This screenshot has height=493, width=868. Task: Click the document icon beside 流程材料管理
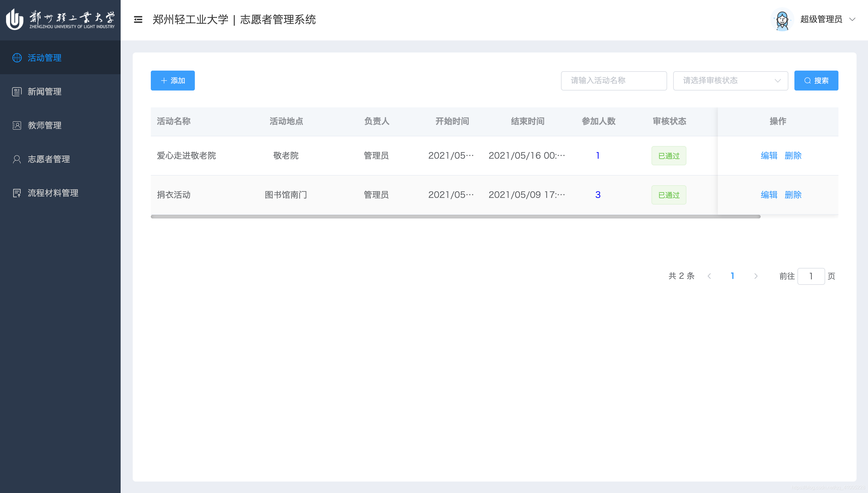[17, 193]
